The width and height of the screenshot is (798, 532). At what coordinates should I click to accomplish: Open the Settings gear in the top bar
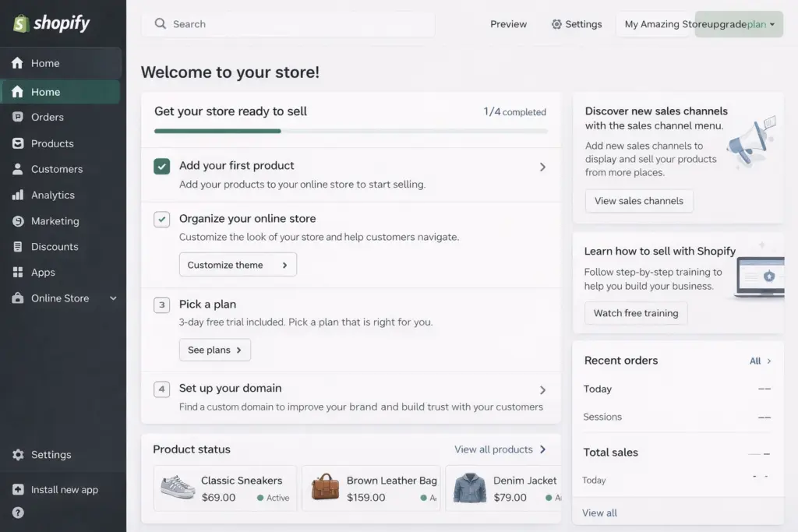(577, 24)
